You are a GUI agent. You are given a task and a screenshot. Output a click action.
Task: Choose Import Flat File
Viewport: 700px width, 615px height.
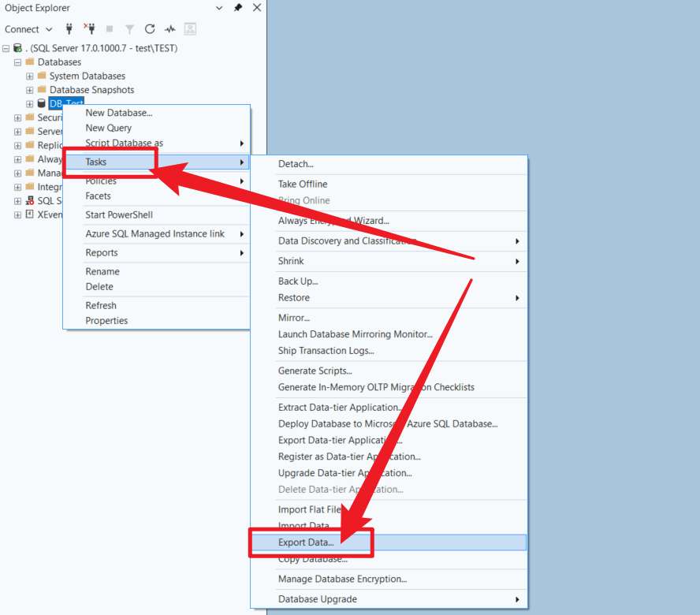389,509
